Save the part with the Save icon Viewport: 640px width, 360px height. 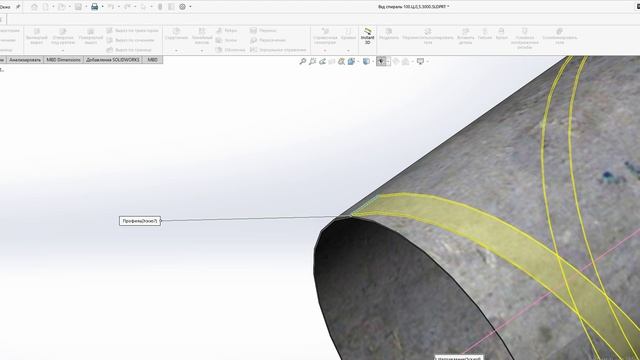point(78,7)
